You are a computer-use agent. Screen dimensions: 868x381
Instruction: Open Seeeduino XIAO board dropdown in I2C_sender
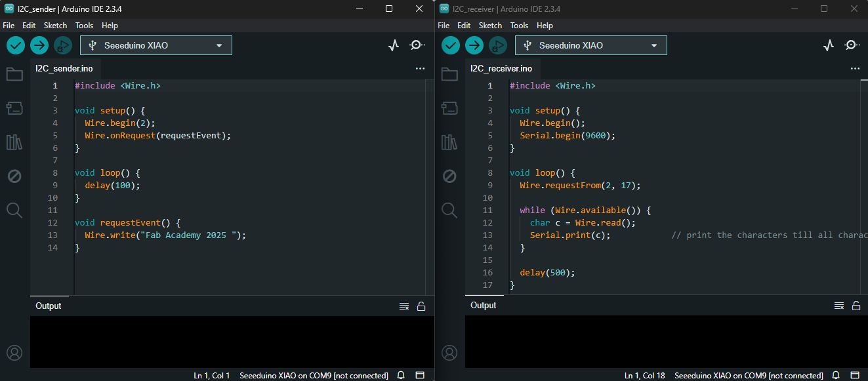pyautogui.click(x=156, y=45)
